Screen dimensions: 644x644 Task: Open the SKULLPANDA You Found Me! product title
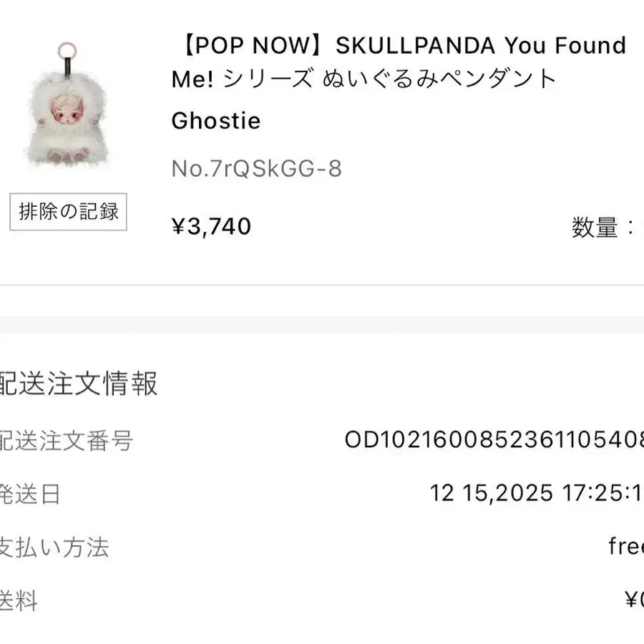(x=398, y=62)
